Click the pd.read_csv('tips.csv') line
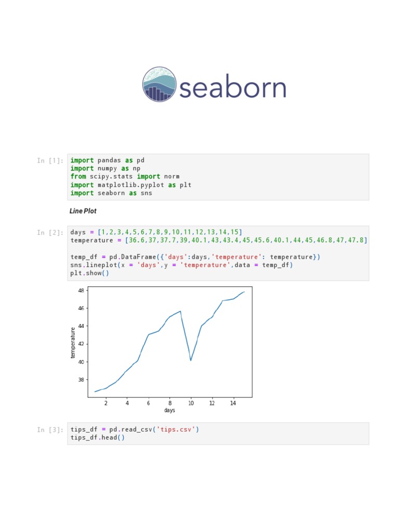Image resolution: width=399 pixels, height=532 pixels. [135, 430]
